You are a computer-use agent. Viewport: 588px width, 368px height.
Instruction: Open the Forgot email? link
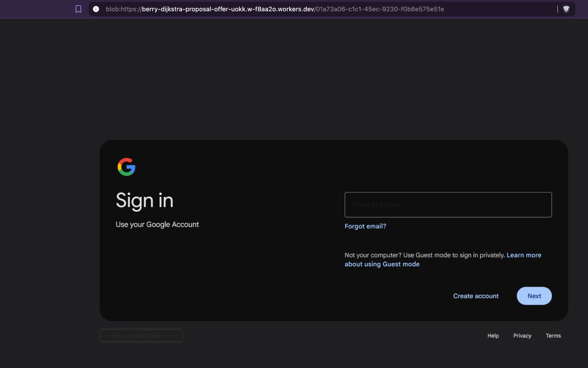pos(365,226)
